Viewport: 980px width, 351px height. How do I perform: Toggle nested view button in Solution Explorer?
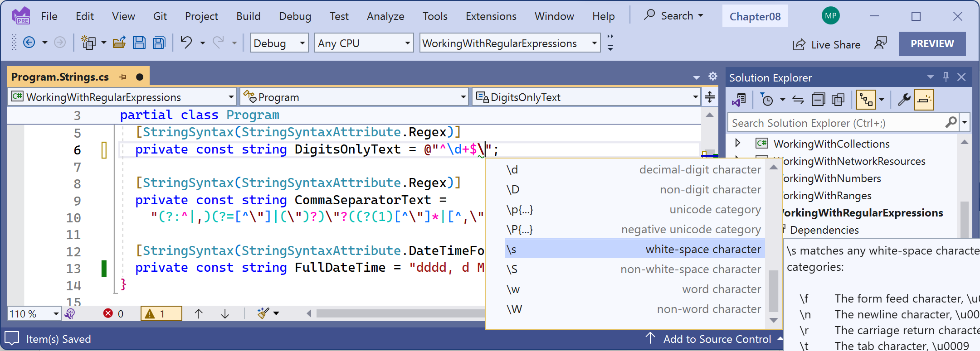pos(866,100)
